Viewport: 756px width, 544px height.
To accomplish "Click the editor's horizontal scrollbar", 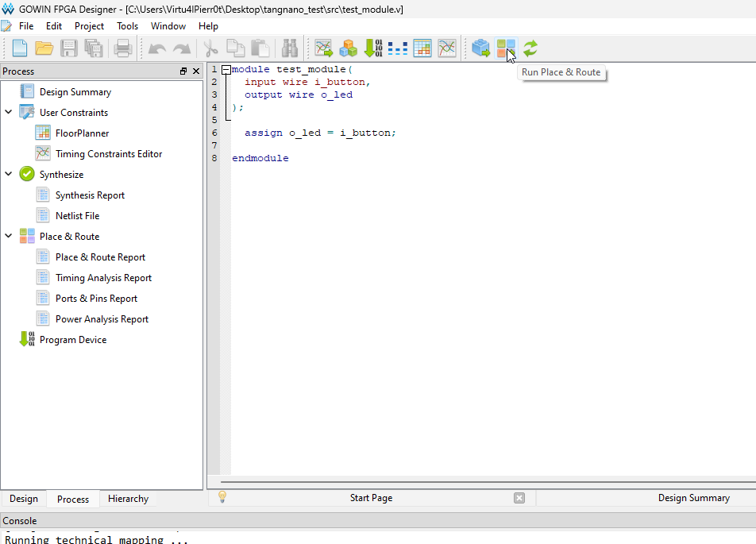I will pos(488,481).
